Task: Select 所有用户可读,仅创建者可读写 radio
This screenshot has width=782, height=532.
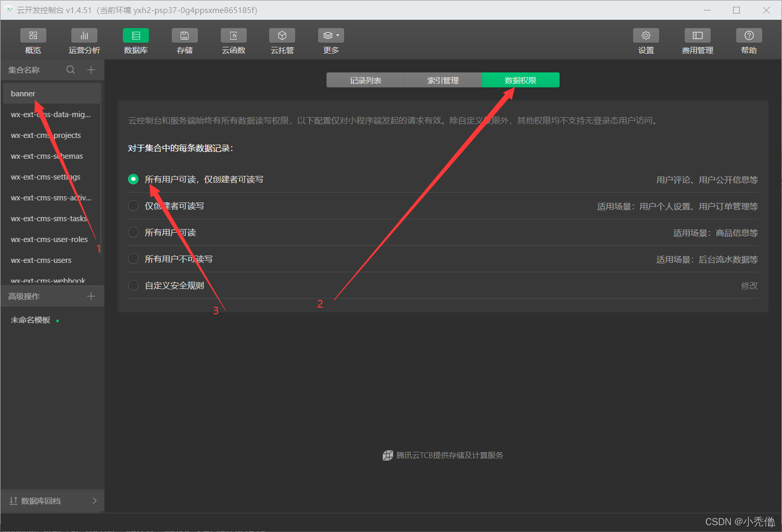Action: pos(133,179)
